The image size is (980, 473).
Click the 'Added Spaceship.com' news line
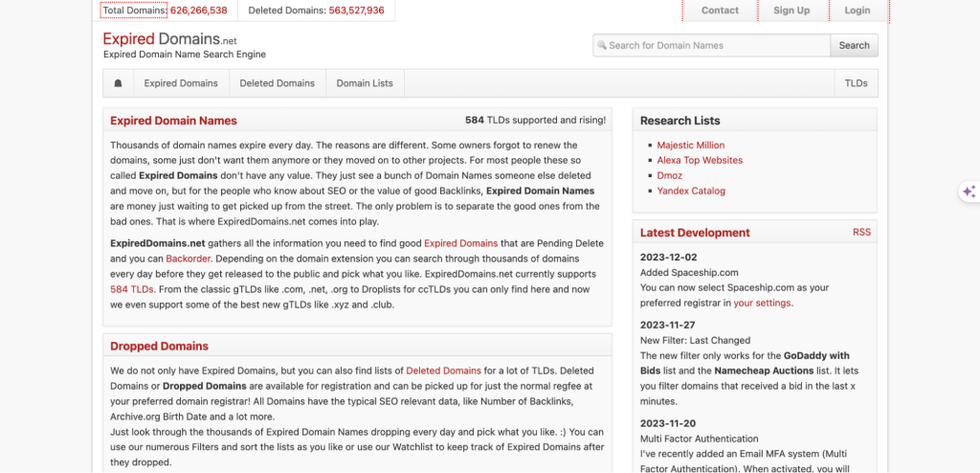[x=689, y=273]
